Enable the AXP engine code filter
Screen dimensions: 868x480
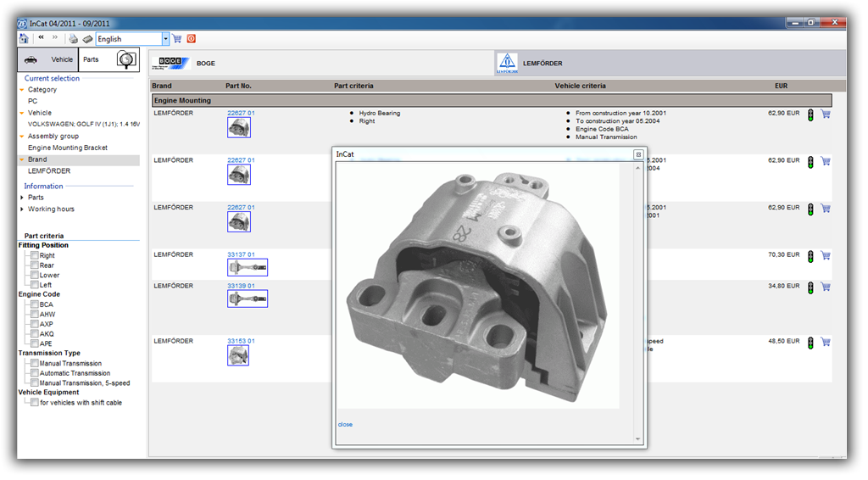tap(34, 324)
